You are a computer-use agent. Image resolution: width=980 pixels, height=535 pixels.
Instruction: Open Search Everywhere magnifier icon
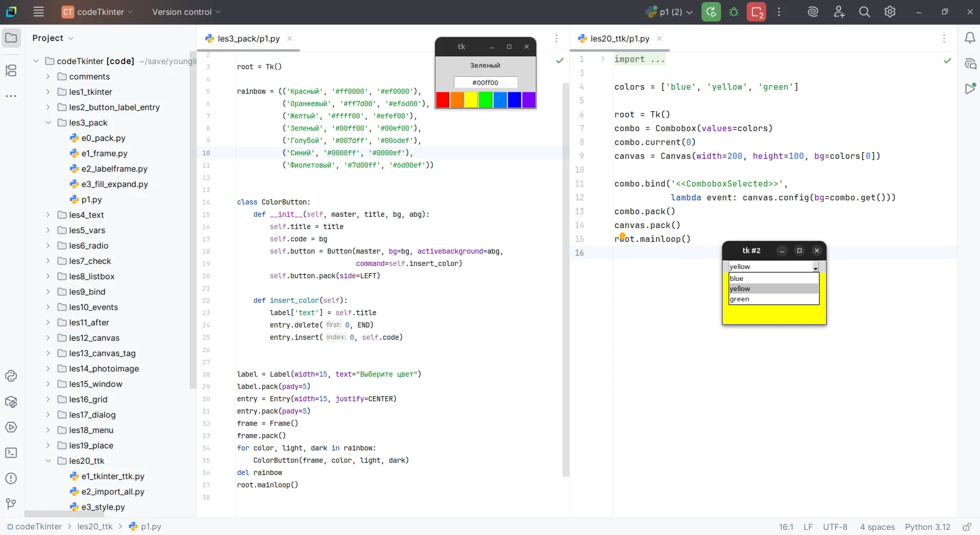tap(864, 12)
